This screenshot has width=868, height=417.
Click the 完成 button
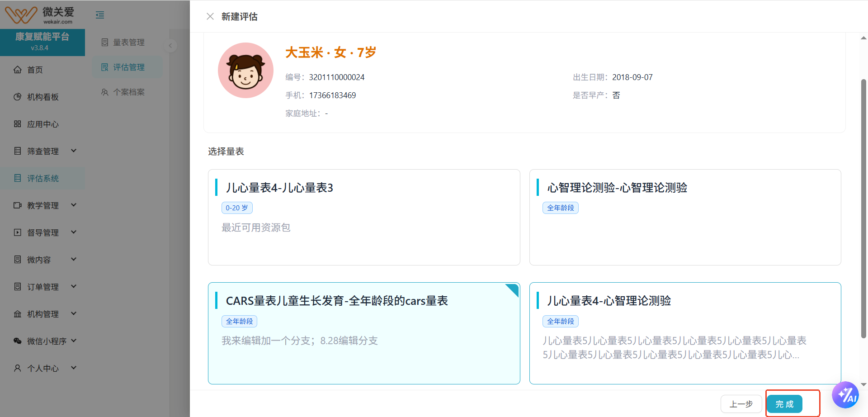[784, 404]
